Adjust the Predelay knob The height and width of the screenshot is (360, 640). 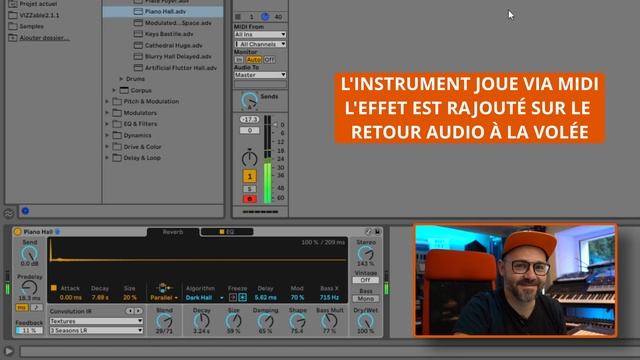[x=29, y=288]
